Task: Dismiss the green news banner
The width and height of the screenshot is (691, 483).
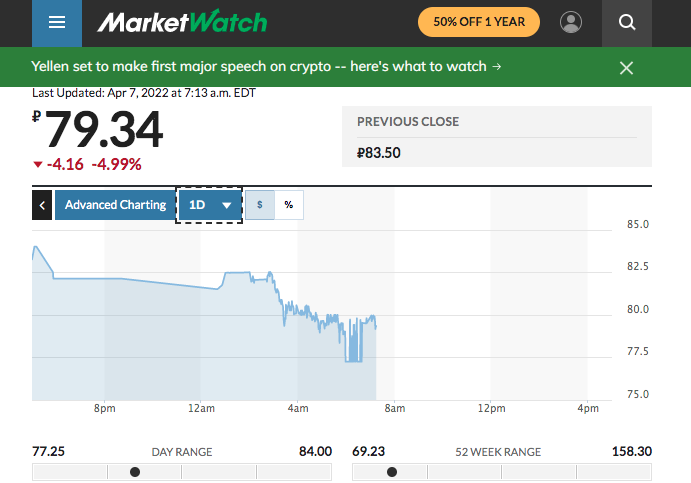Action: (626, 68)
